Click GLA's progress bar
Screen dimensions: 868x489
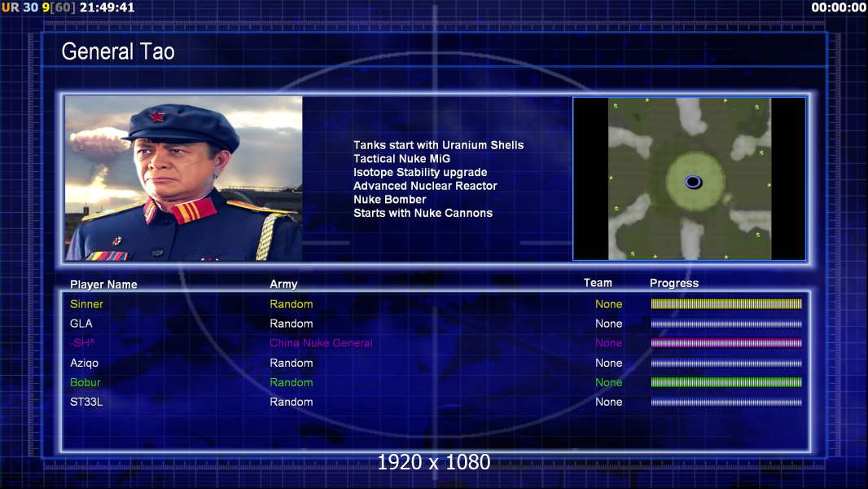(x=726, y=324)
